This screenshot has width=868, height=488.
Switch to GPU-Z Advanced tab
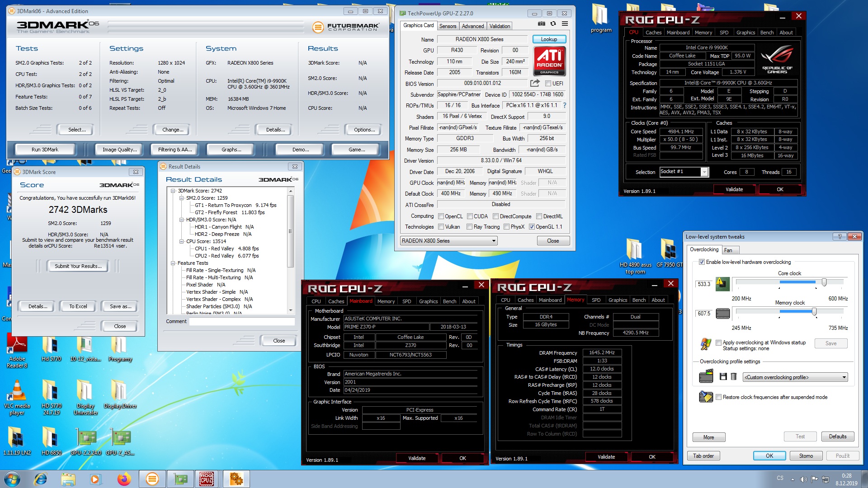(473, 26)
